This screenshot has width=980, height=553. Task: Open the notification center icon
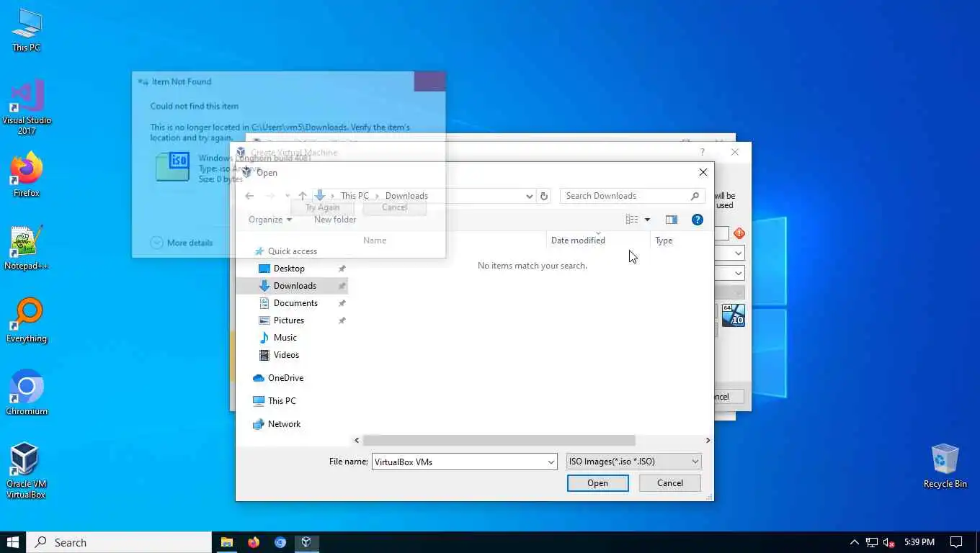(956, 542)
